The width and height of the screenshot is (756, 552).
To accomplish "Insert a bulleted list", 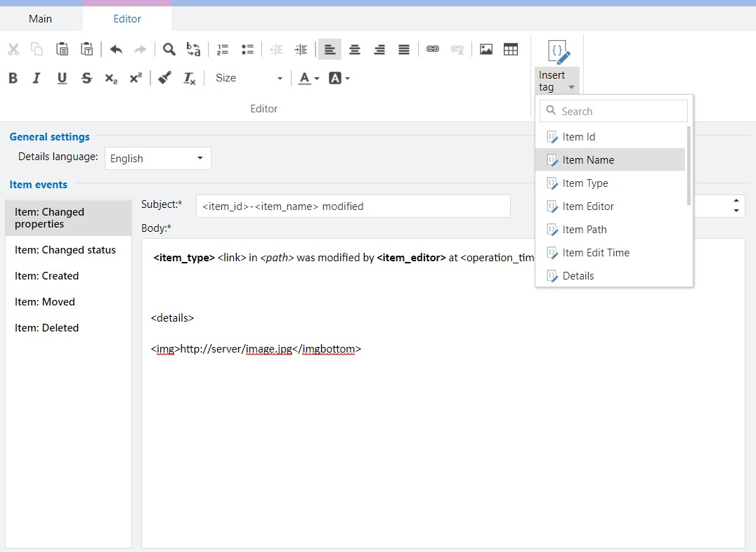I will click(247, 49).
